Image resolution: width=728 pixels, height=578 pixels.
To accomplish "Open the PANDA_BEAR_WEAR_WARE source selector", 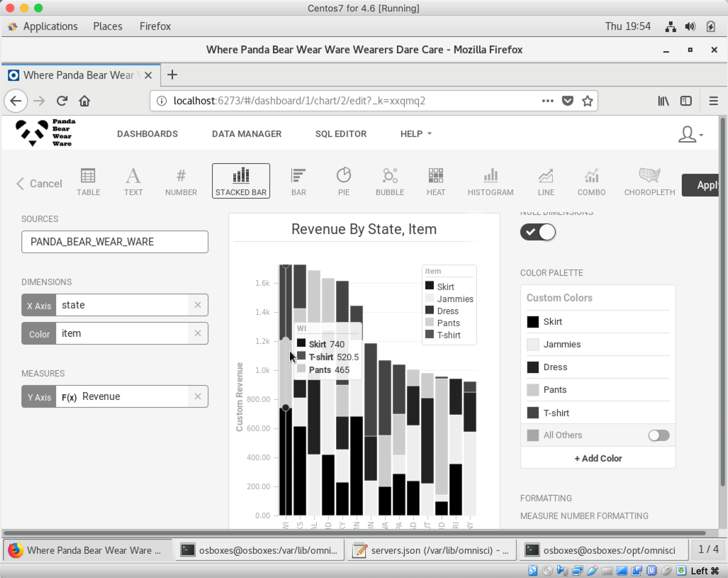I will (115, 242).
